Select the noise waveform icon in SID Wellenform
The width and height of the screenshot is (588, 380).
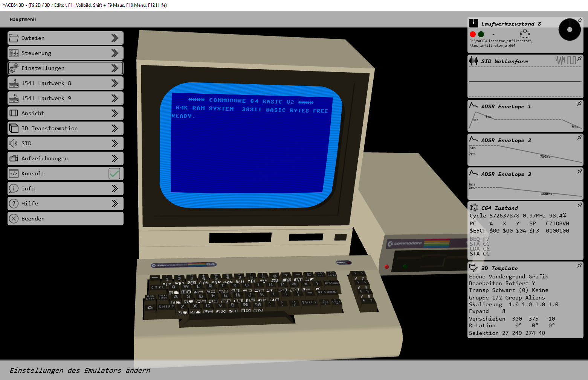tap(561, 60)
